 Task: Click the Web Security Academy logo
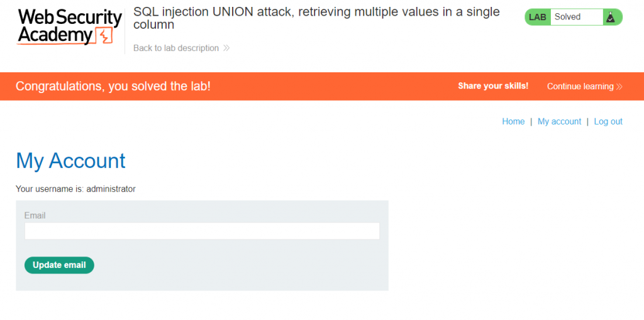point(69,27)
